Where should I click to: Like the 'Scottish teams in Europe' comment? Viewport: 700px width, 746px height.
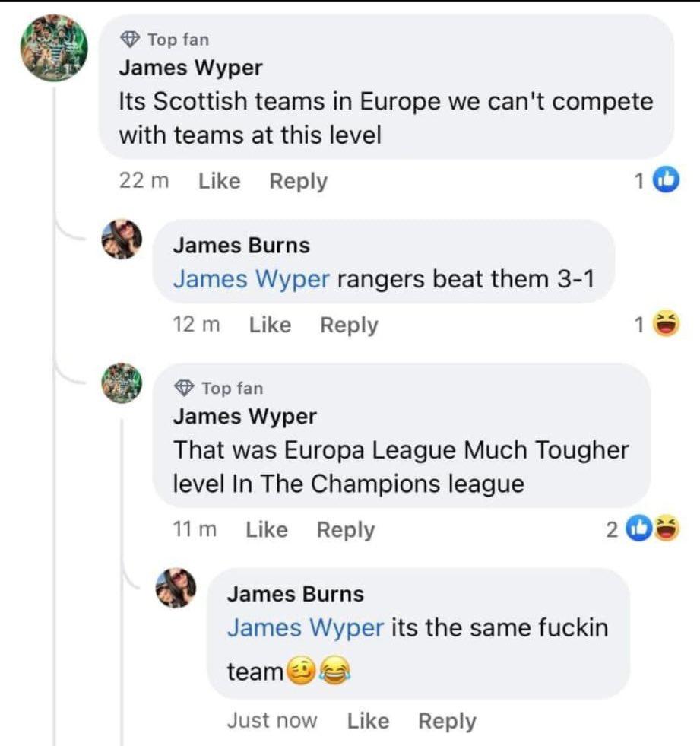219,181
